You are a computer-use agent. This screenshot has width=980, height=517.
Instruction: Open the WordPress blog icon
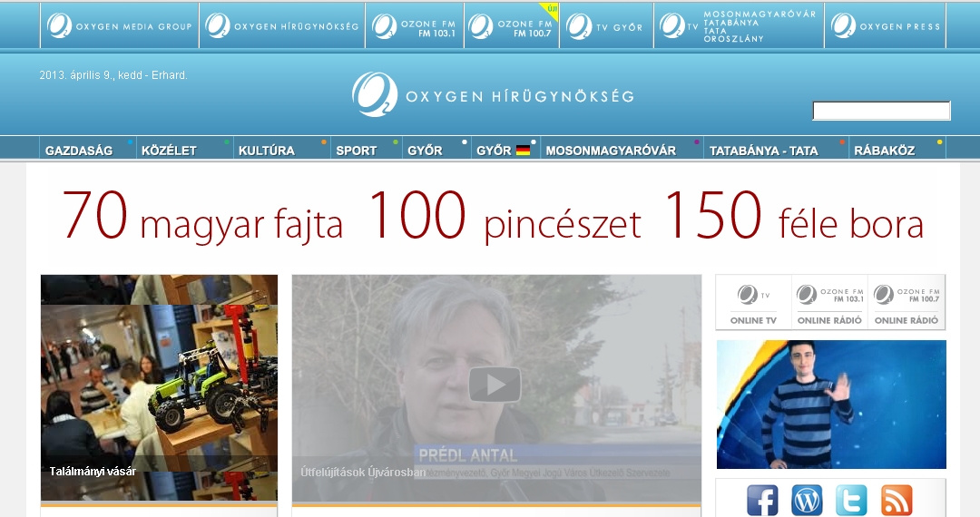click(807, 500)
